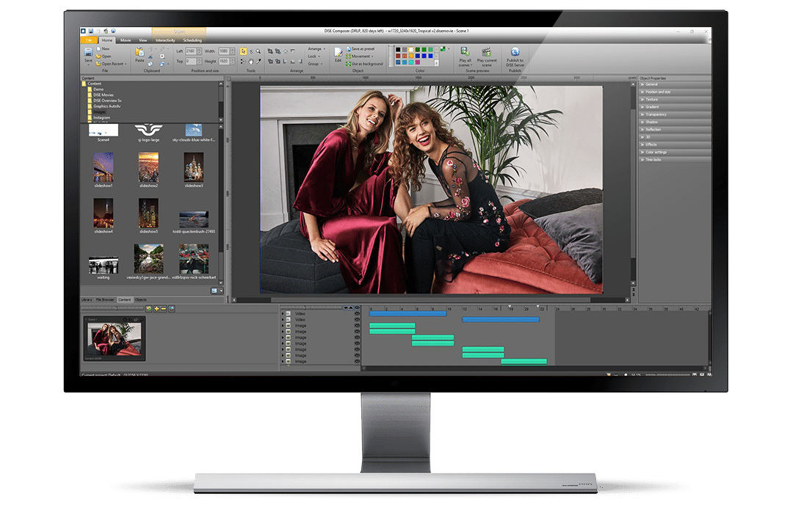
Task: Click Save as preset button
Action: (363, 49)
